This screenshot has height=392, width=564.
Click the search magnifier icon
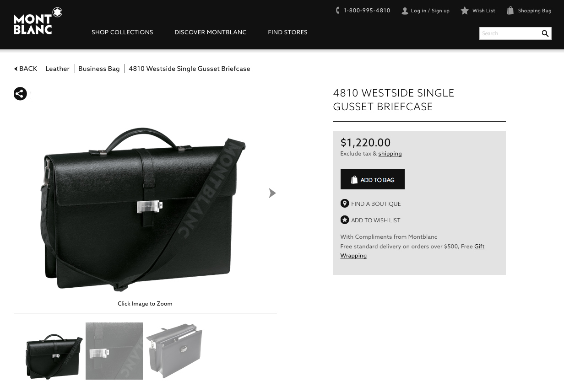pyautogui.click(x=545, y=33)
